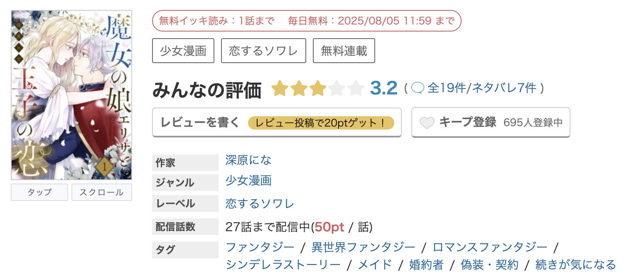The height and width of the screenshot is (279, 644).
Task: Select the スクロール reading mode button
Action: pyautogui.click(x=102, y=192)
